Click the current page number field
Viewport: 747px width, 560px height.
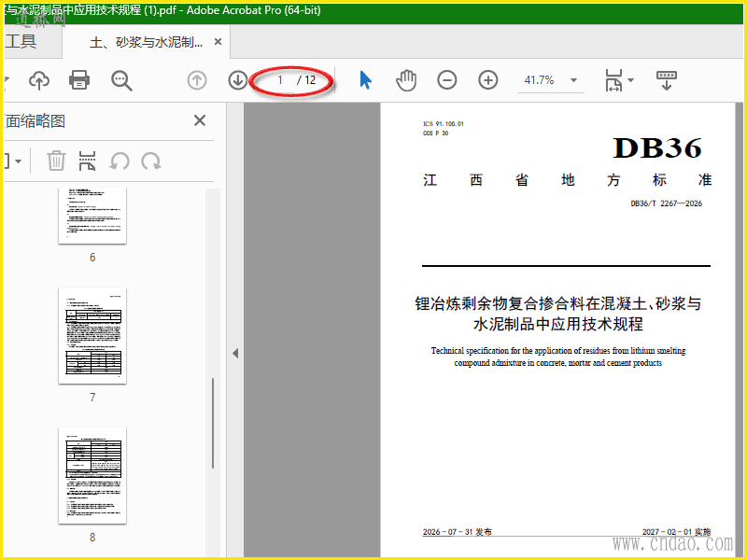[x=281, y=80]
